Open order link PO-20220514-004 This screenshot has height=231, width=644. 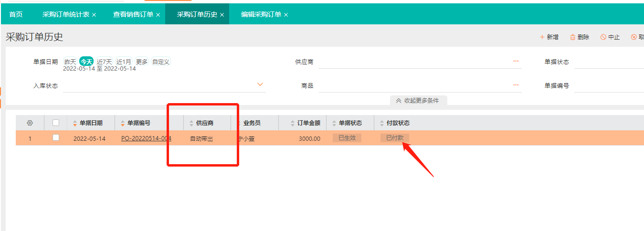coord(146,138)
